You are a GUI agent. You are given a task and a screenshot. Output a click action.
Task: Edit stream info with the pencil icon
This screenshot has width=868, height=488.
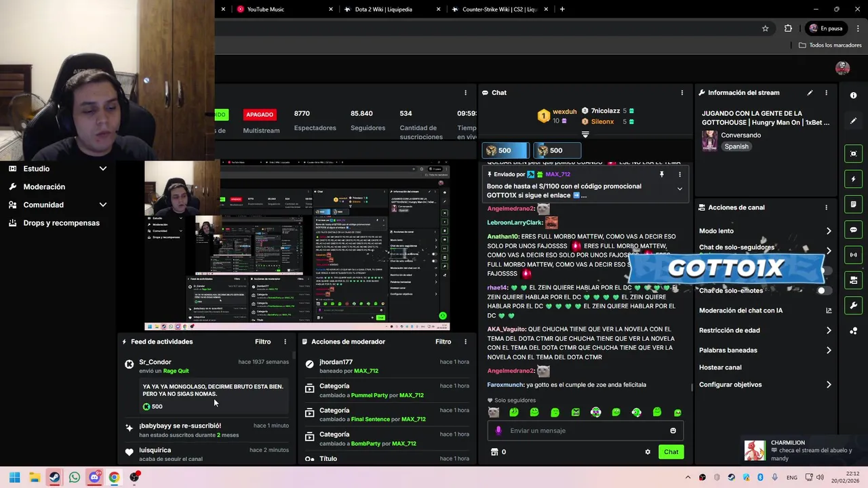(810, 93)
